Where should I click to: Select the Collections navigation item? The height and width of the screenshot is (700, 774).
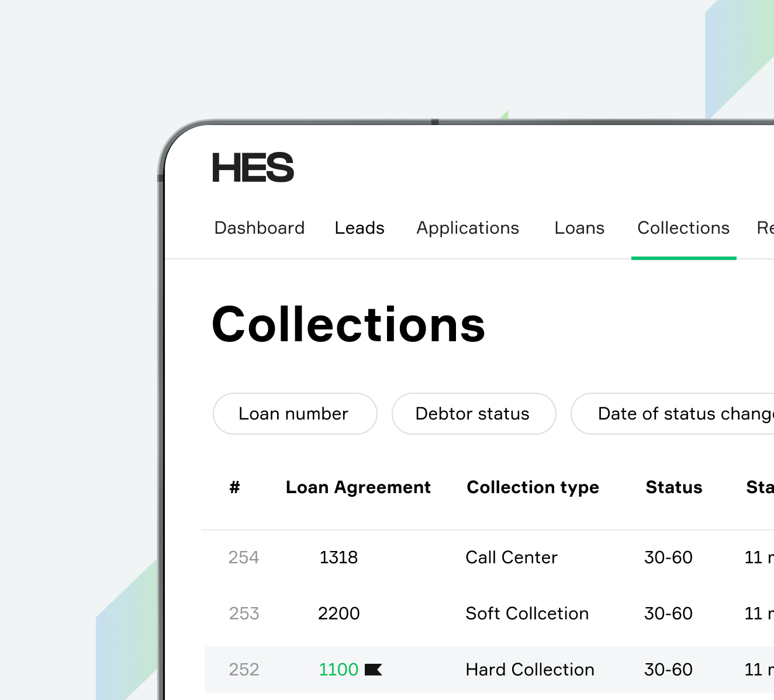click(x=683, y=228)
